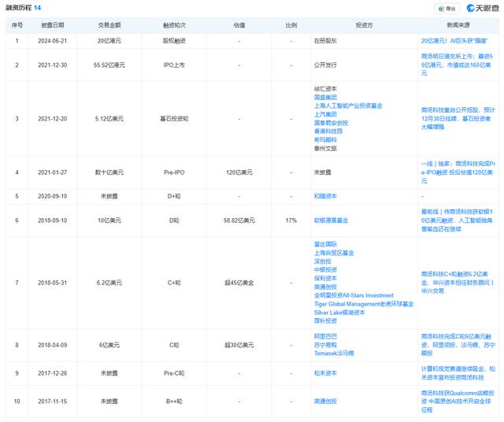Image resolution: width=504 pixels, height=422 pixels.
Task: Select investor text 在册股东
Action: pyautogui.click(x=325, y=41)
